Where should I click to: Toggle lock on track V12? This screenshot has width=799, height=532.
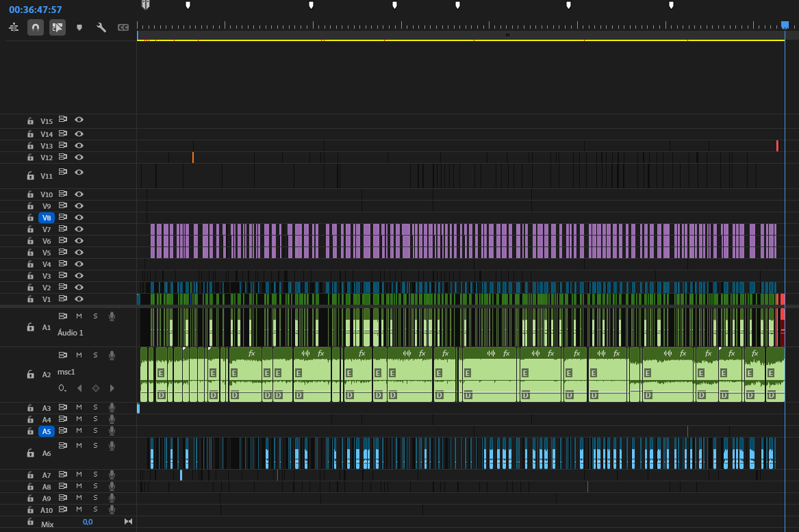tap(30, 157)
